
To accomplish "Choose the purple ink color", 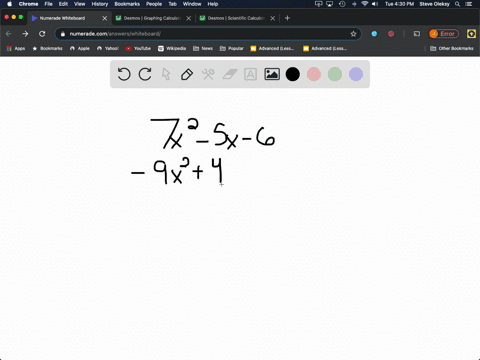I will pyautogui.click(x=356, y=74).
